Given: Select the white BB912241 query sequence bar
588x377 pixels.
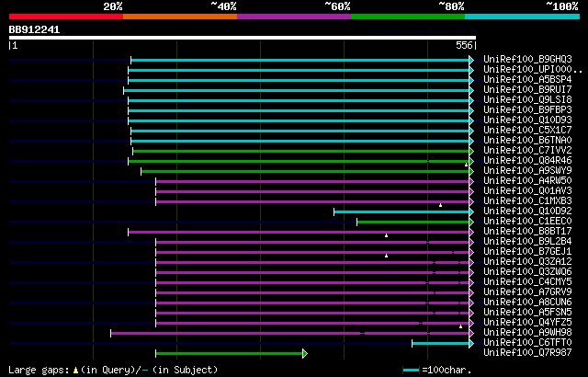Looking at the screenshot, I should pos(243,38).
